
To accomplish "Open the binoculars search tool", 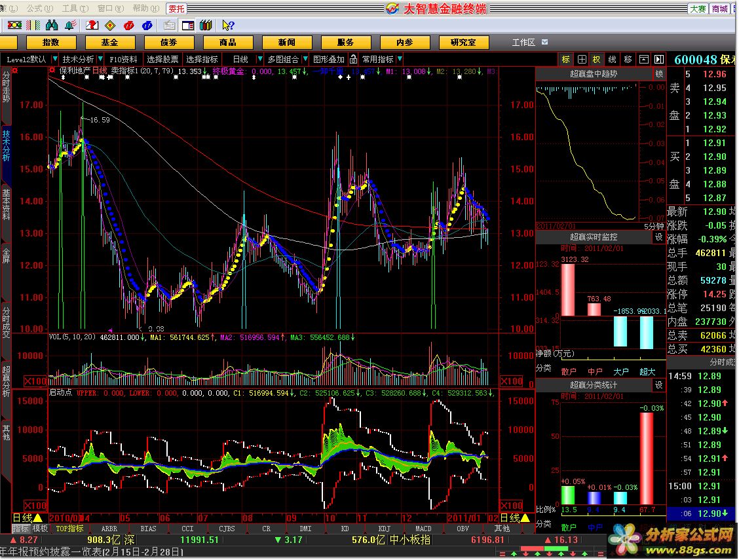I will click(51, 26).
